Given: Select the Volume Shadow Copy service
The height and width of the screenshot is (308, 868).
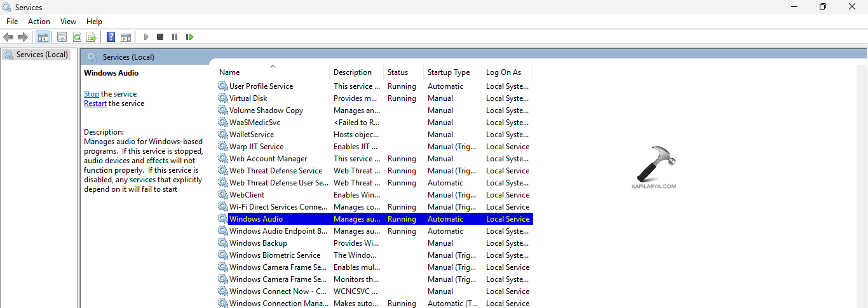Looking at the screenshot, I should [x=266, y=110].
